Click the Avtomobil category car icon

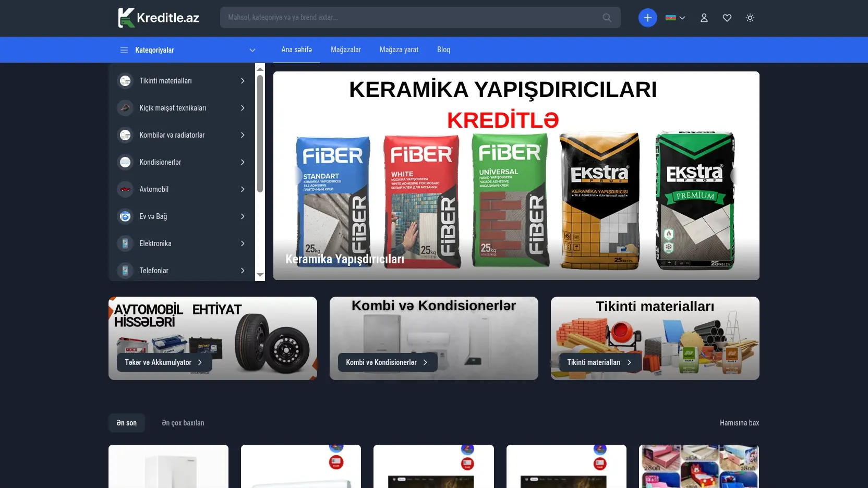tap(125, 189)
